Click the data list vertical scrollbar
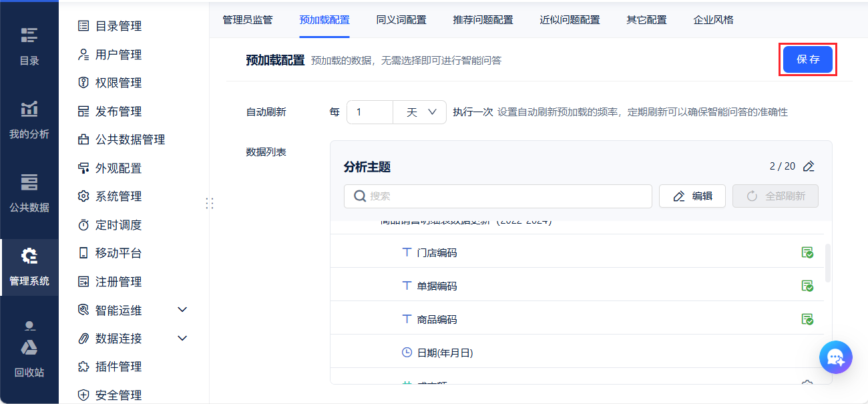Image resolution: width=868 pixels, height=404 pixels. click(829, 262)
